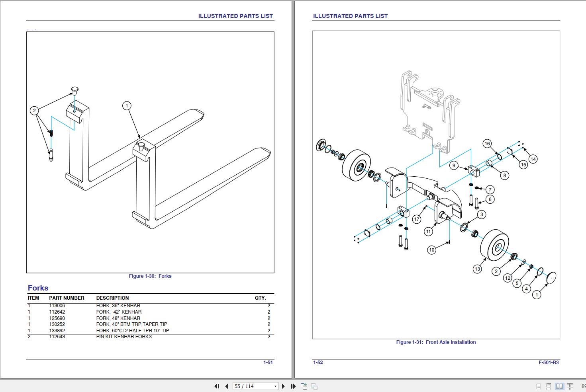
Task: Switch to continuous scrolling view
Action: pos(549,386)
